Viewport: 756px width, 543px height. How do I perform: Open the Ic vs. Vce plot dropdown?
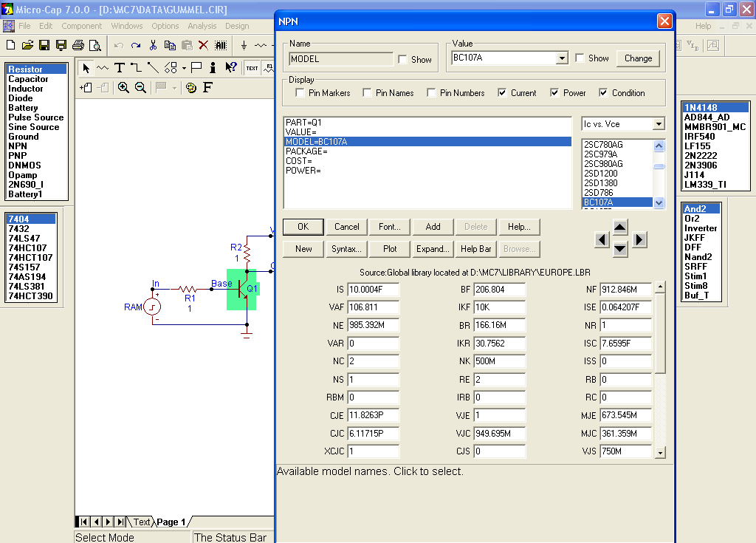(x=659, y=124)
